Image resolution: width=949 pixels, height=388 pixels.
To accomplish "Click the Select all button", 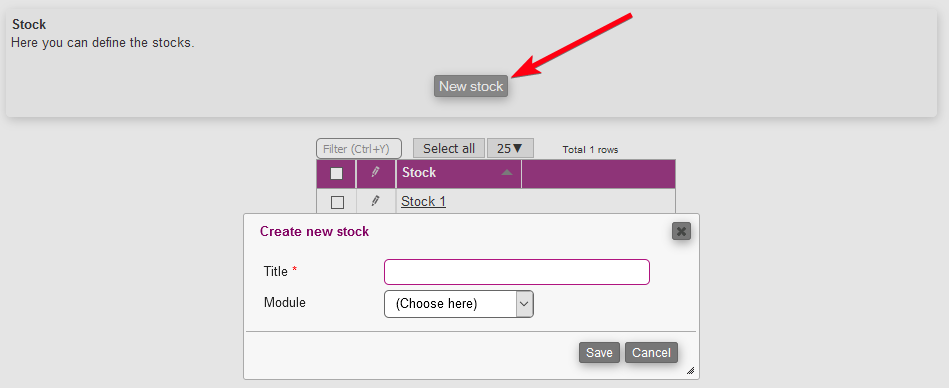I will [x=448, y=148].
